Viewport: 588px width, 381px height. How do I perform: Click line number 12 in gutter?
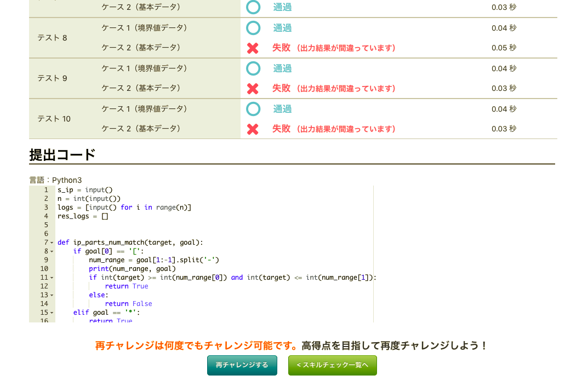44,286
